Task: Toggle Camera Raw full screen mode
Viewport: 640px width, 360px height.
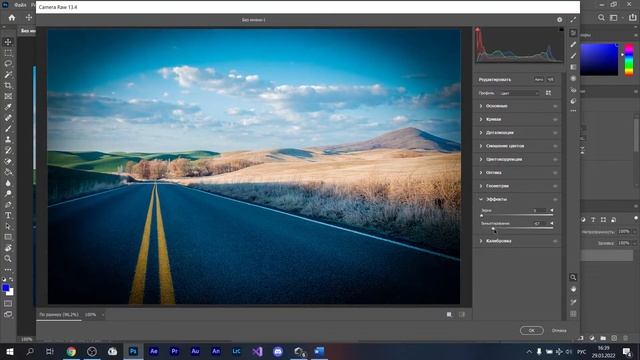Action: tap(573, 20)
